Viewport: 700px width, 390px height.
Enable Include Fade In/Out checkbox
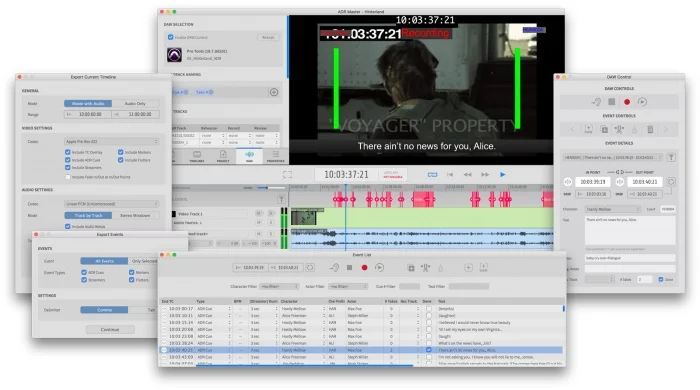click(68, 177)
